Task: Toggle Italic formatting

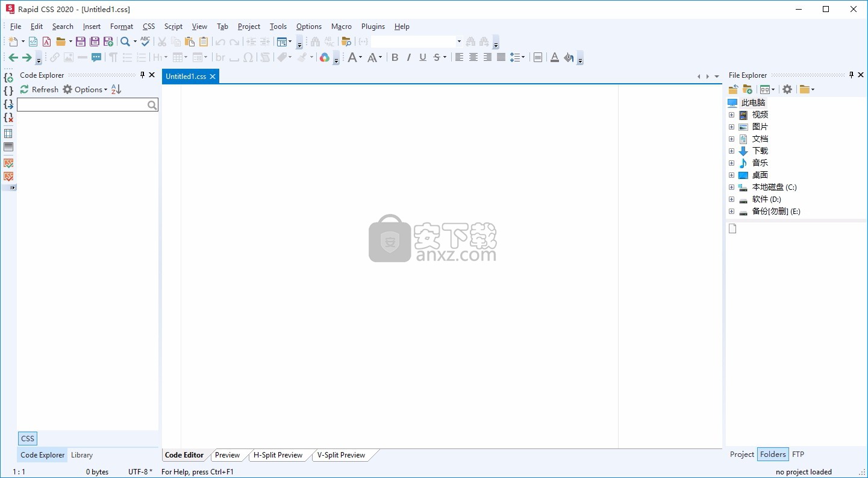Action: coord(409,57)
